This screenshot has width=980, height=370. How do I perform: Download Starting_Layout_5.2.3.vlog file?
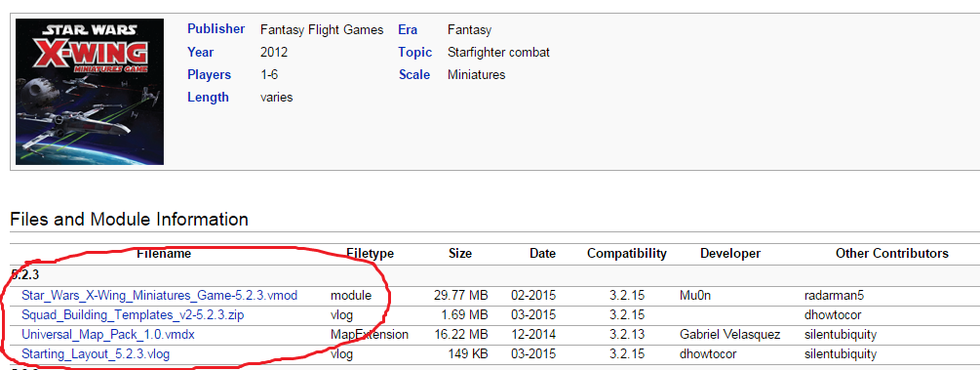point(96,354)
